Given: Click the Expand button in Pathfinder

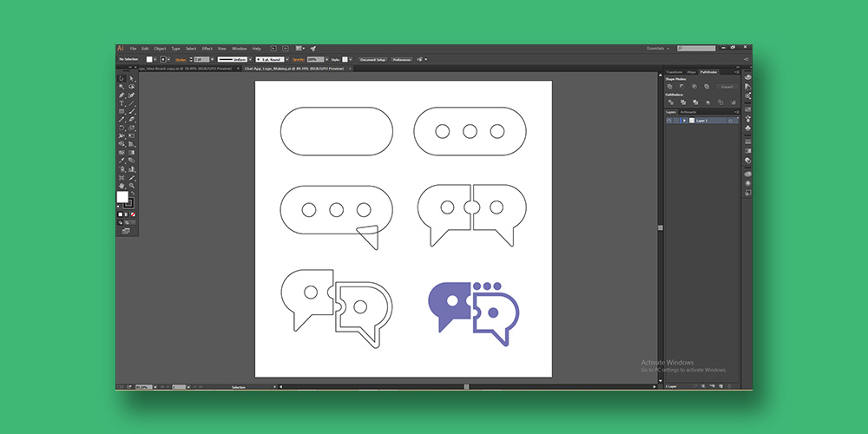Looking at the screenshot, I should (727, 87).
